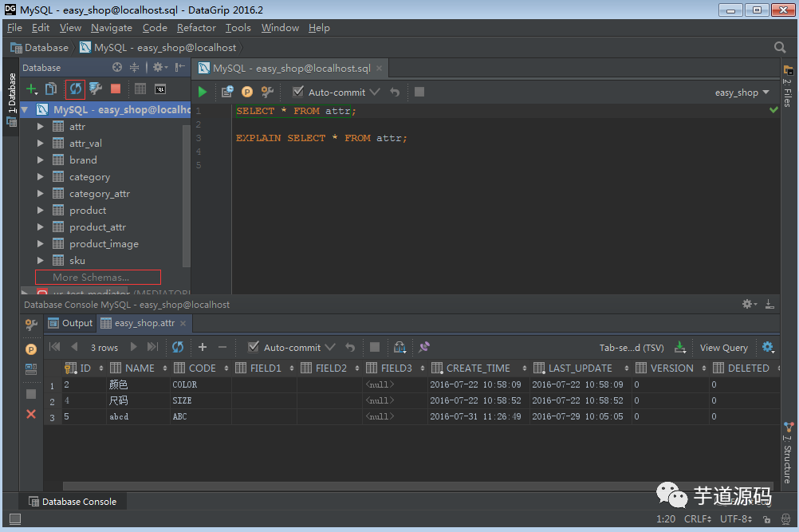Click the Rollback arrow in editor toolbar
Screen dimensions: 799x532
[395, 92]
